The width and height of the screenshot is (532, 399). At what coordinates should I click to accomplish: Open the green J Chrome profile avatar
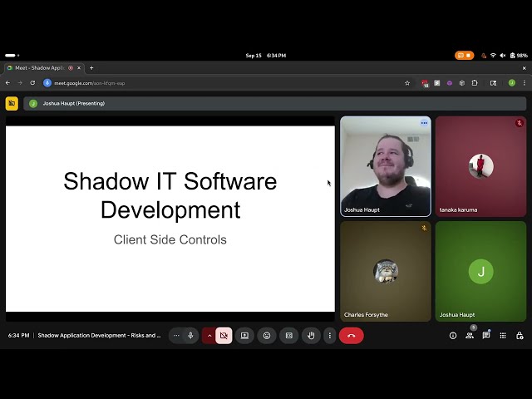512,83
